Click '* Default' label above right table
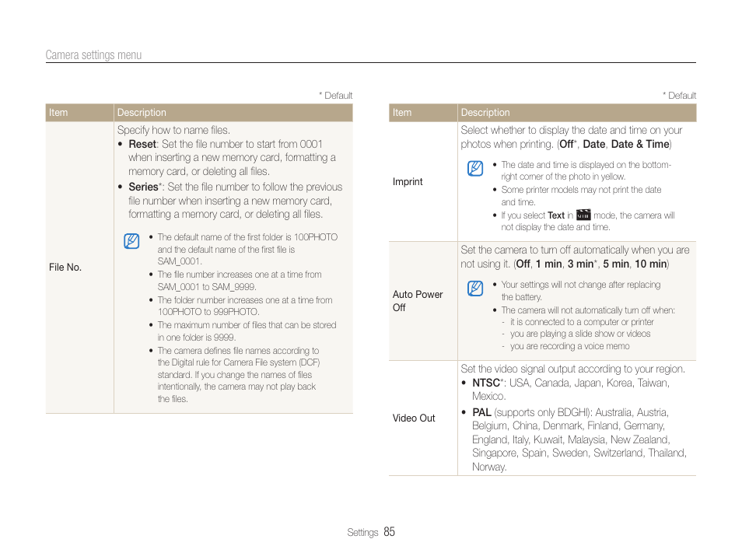Screen dimensions: 742x560 (679, 96)
